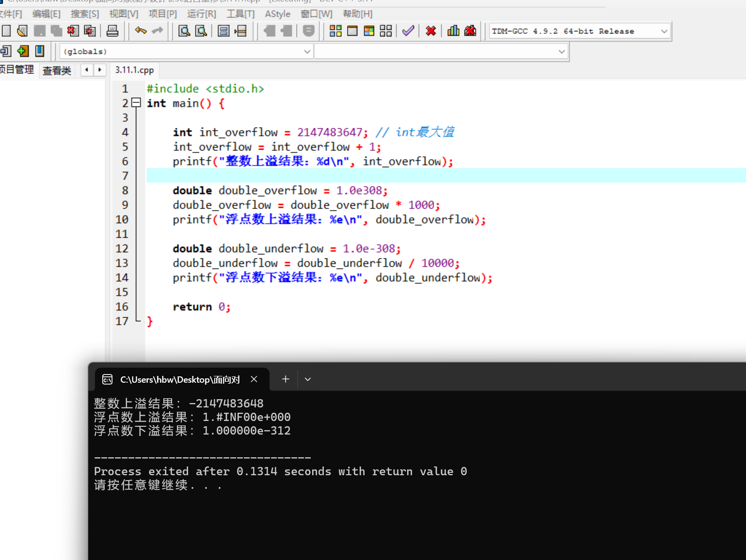
Task: Click console output '-2147483648'
Action: pos(226,404)
